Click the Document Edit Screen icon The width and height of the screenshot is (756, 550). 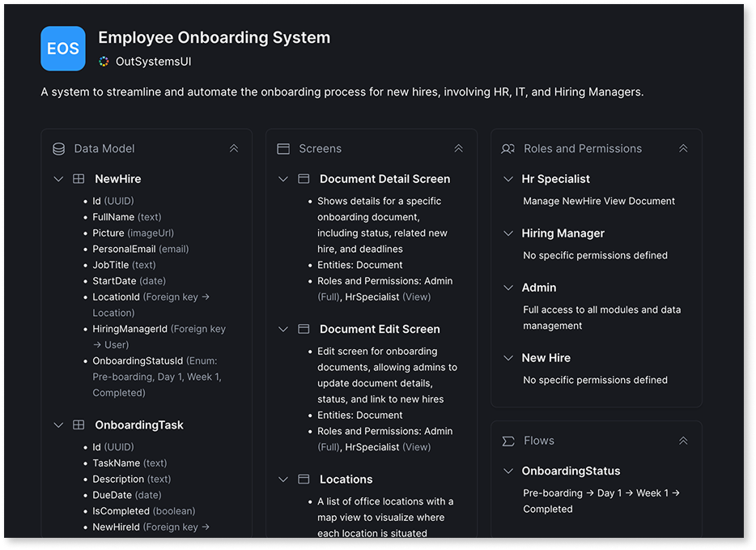304,329
